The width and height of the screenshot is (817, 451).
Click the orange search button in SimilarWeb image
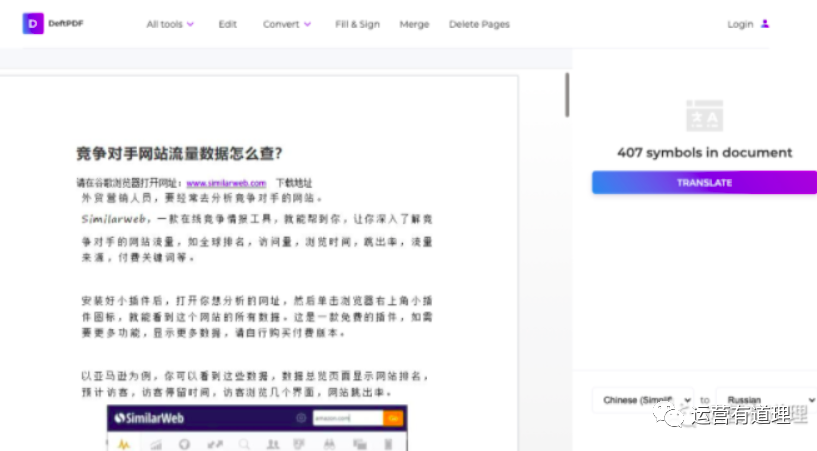coord(393,417)
